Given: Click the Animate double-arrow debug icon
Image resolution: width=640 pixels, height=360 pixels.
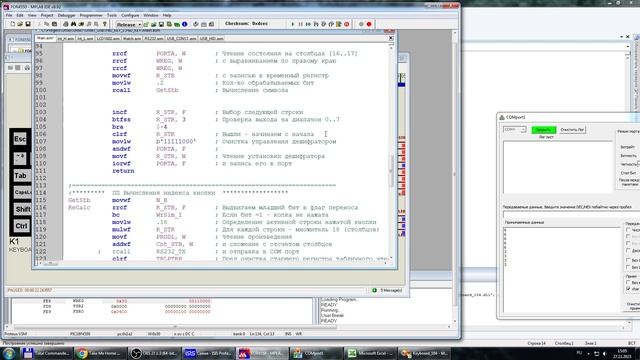Looking at the screenshot, I should (308, 24).
